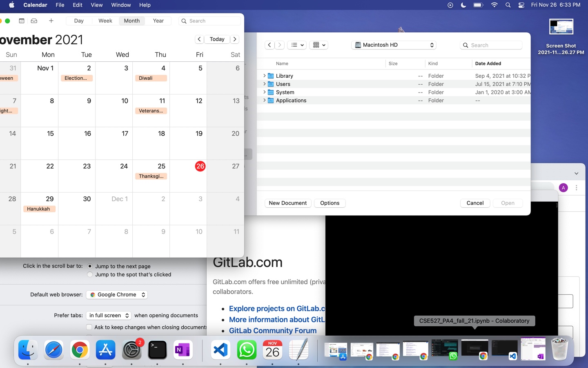Screen dimensions: 588x368
Task: Launch Terminal from the Dock
Action: coord(157,350)
